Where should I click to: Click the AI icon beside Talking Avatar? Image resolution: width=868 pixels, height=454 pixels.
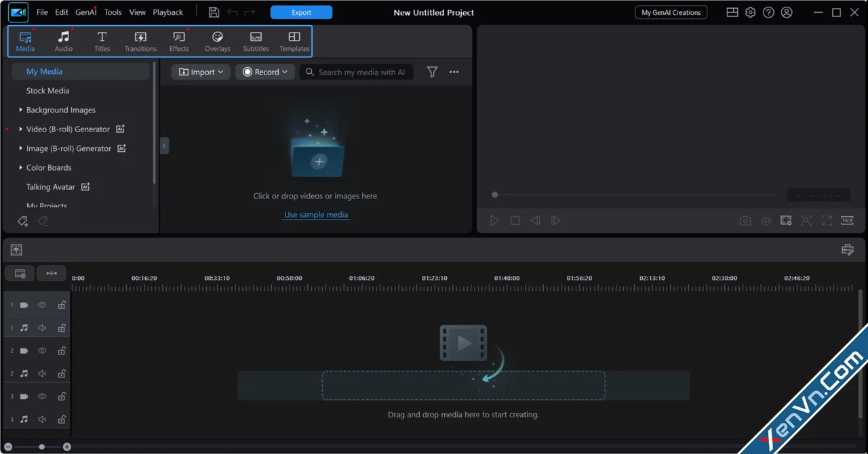coord(85,186)
